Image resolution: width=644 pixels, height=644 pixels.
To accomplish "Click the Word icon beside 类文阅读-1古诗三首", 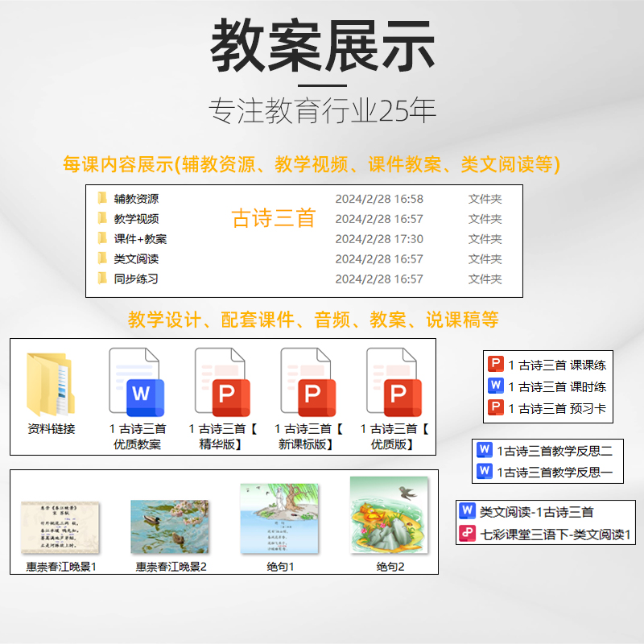I will [468, 511].
